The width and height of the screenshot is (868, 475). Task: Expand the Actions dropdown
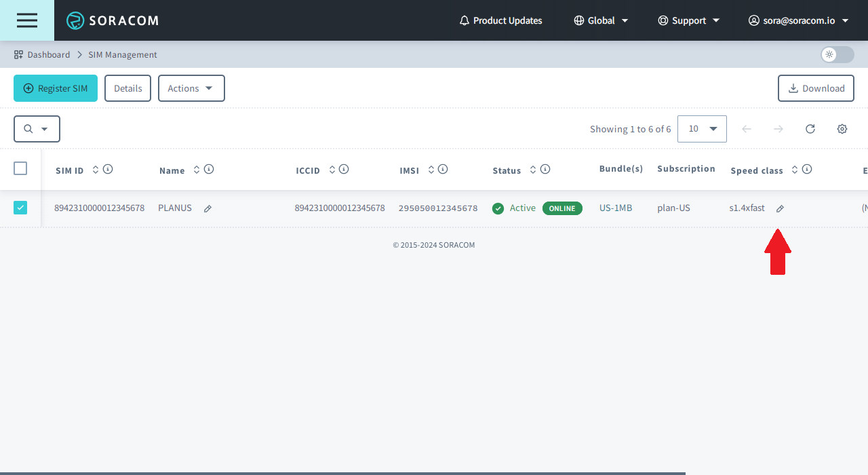point(191,88)
